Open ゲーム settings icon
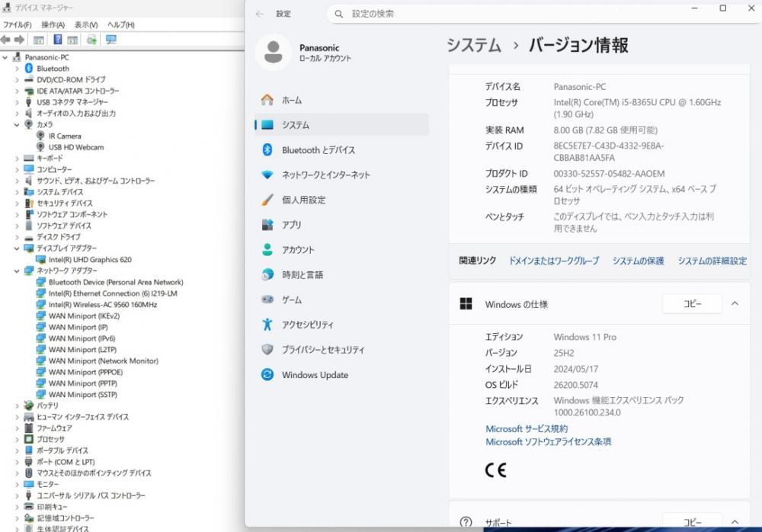Image resolution: width=762 pixels, height=532 pixels. (267, 300)
